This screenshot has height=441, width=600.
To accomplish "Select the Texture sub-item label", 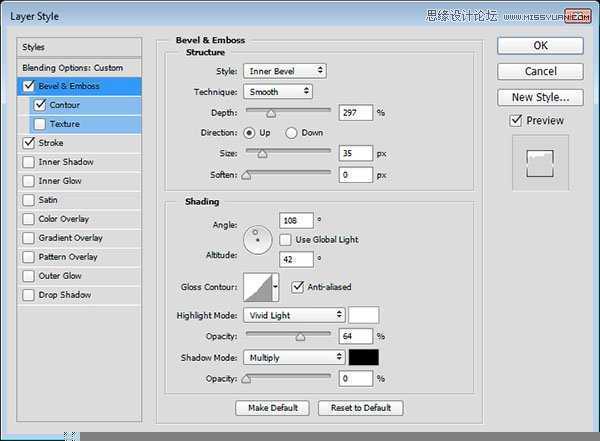I will click(x=65, y=124).
